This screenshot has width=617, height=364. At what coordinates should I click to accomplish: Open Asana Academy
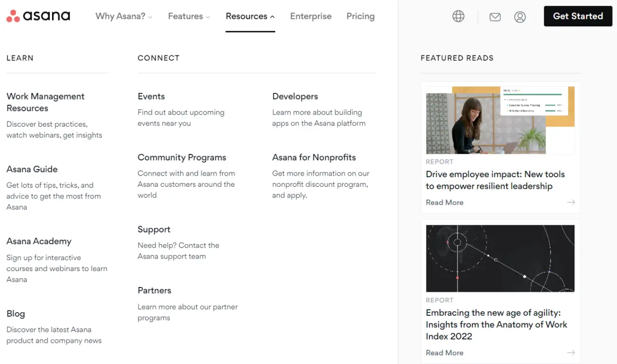click(x=39, y=241)
